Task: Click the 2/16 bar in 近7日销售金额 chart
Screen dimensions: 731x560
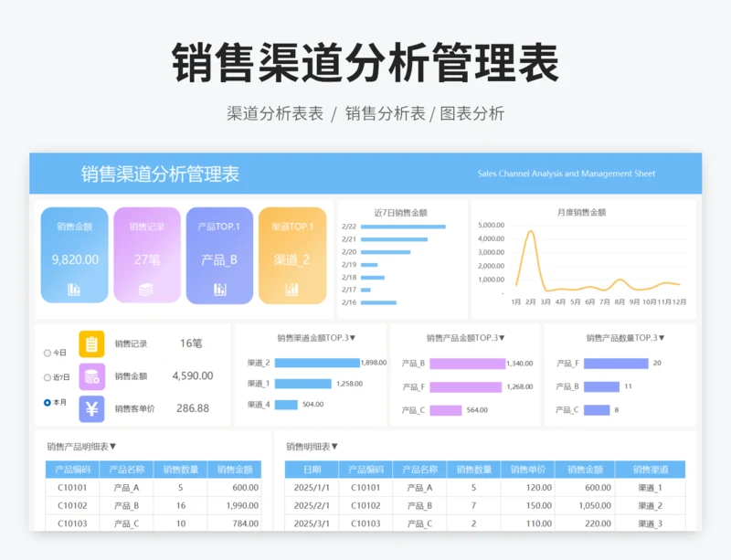Action: point(378,302)
